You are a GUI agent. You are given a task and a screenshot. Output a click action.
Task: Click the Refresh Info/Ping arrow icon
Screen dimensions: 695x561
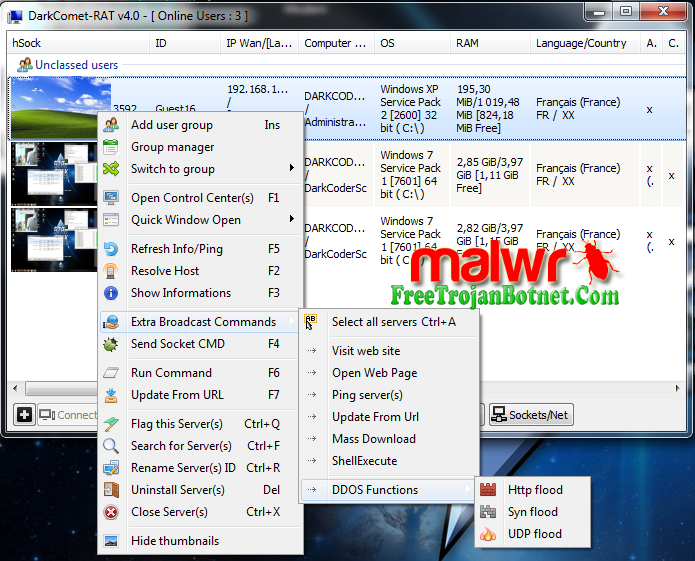[111, 249]
